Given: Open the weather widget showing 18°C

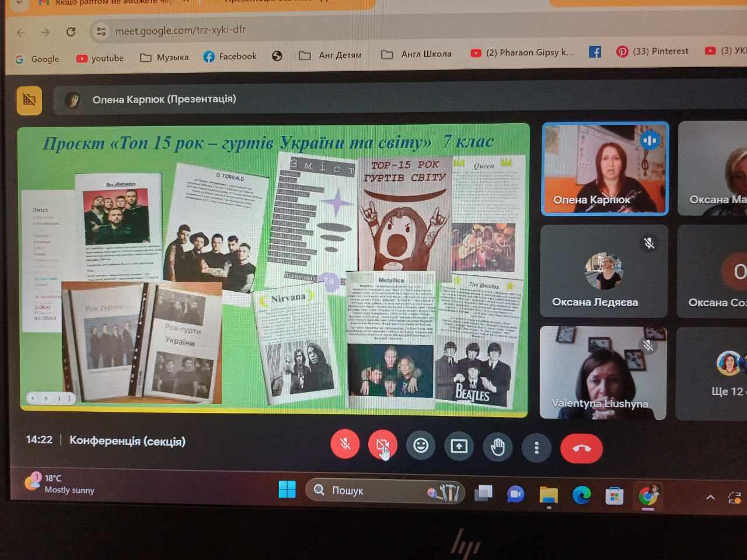Looking at the screenshot, I should pos(59,484).
